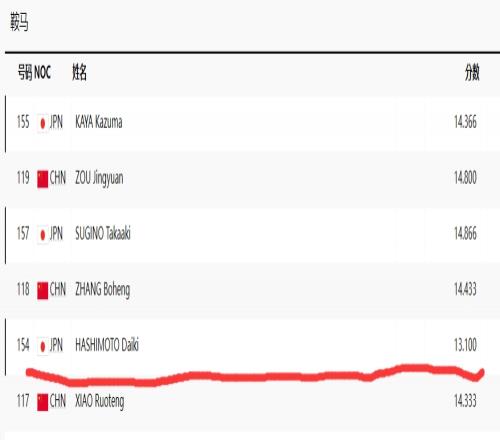Screen dimensions: 500x440
Task: Open athlete name ZOU Jingyuan
Action: click(99, 178)
